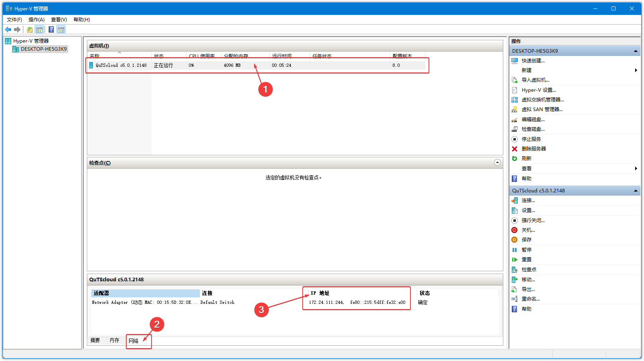
Task: Open the 帮助(H) menu
Action: click(82, 20)
